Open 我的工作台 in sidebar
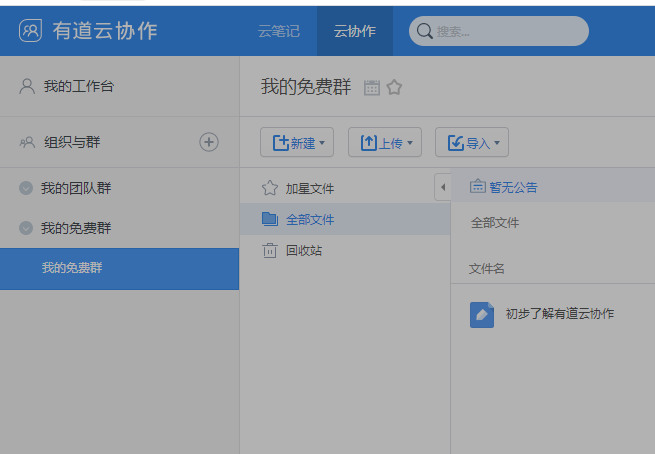This screenshot has width=655, height=454. pos(119,86)
